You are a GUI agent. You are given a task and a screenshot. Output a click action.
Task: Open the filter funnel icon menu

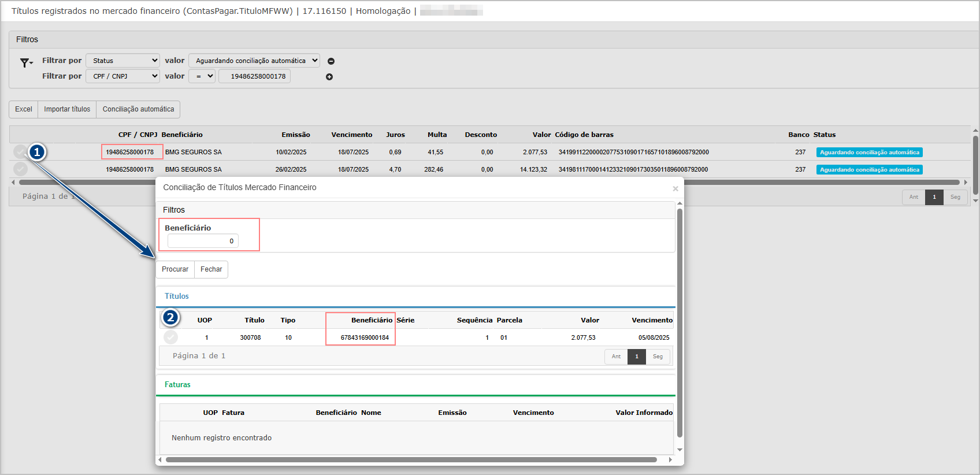pyautogui.click(x=26, y=62)
